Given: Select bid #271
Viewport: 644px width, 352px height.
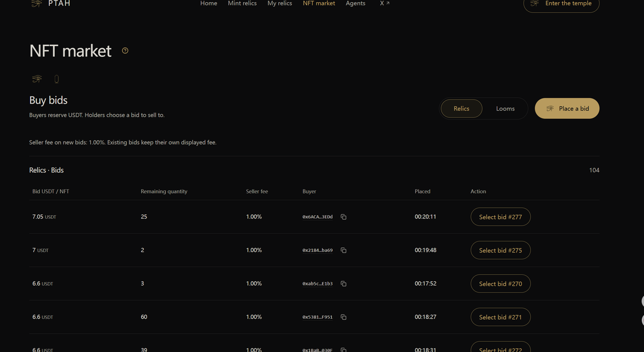Looking at the screenshot, I should pos(500,317).
